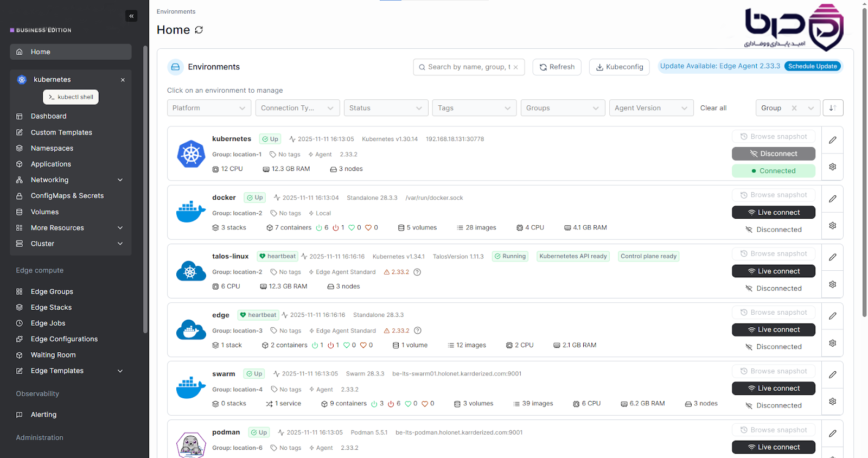Open kubernetes environment settings gear
Screen dimensions: 868x458
832,167
